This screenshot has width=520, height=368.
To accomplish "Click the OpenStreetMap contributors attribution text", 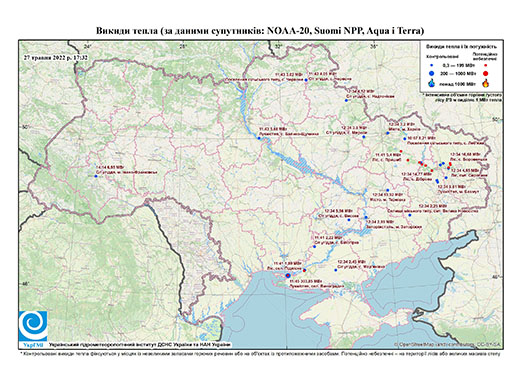I will 448,344.
